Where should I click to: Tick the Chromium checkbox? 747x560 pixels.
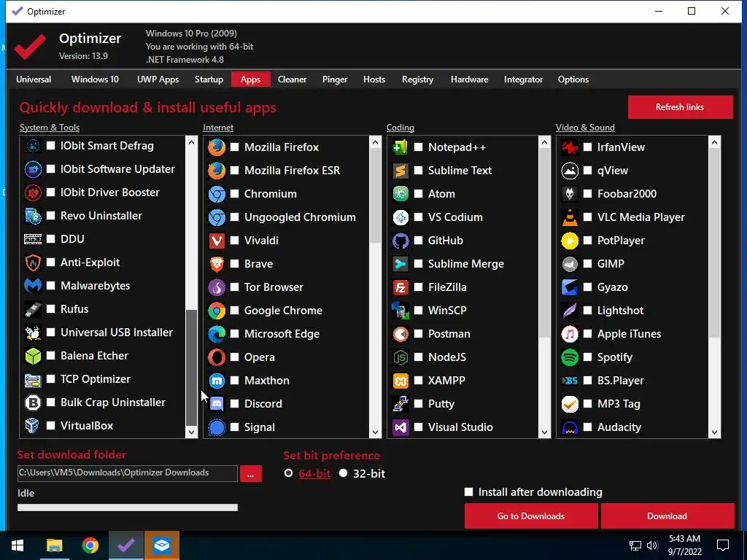pyautogui.click(x=235, y=194)
